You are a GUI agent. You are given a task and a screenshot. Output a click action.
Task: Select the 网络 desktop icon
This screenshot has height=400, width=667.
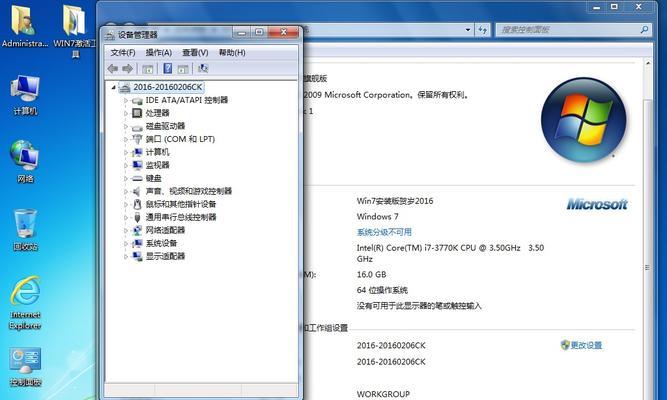point(25,161)
